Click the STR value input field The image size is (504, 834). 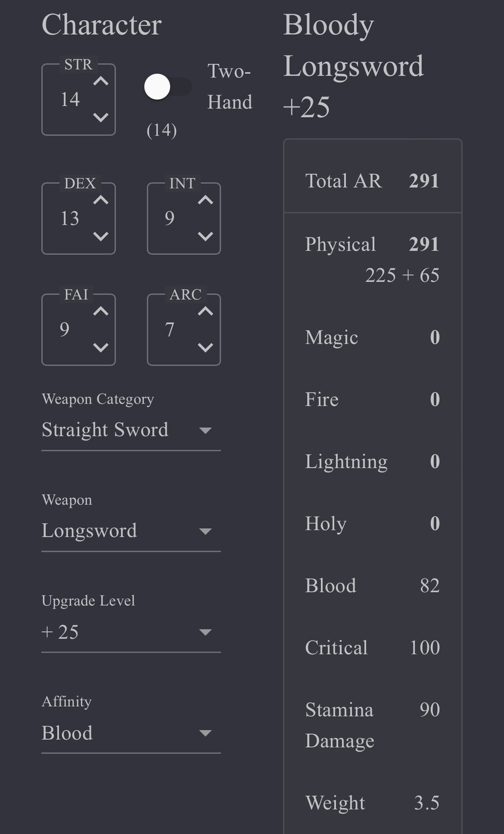coord(71,100)
